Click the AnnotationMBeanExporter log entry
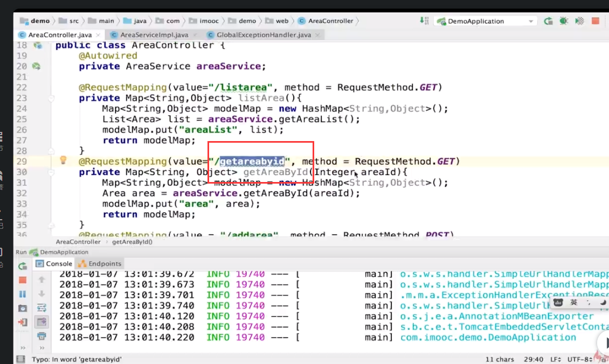 click(x=497, y=316)
